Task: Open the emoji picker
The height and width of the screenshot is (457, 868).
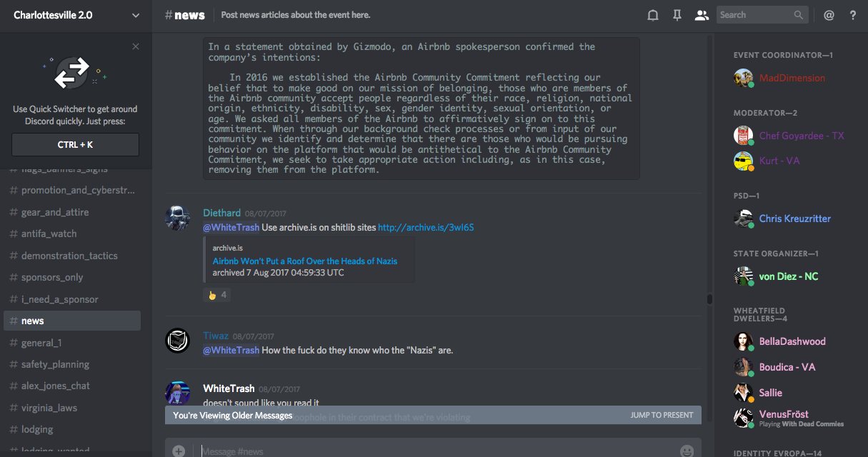Action: point(687,451)
